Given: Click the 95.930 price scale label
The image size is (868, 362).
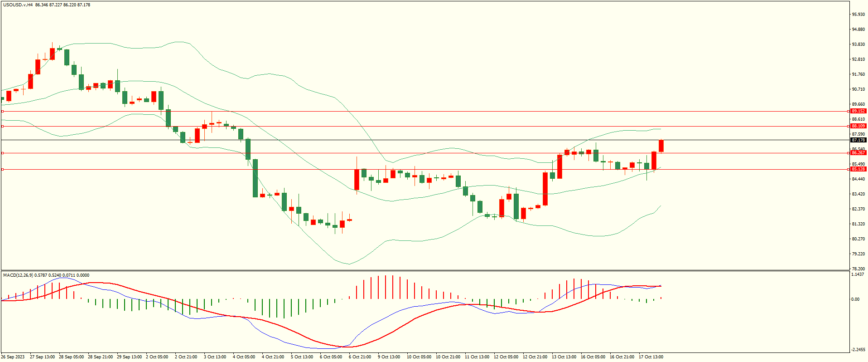Looking at the screenshot, I should (x=858, y=15).
